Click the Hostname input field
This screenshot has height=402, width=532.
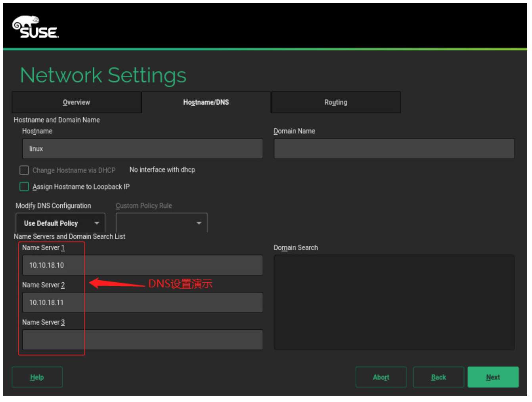tap(142, 149)
